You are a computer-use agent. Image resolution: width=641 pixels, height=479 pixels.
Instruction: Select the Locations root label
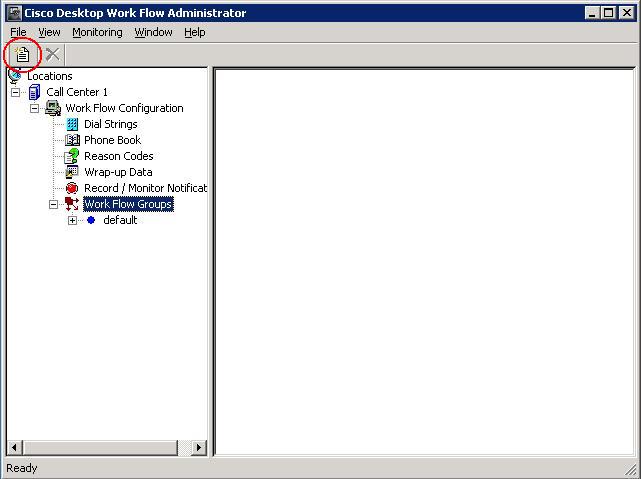[x=49, y=76]
